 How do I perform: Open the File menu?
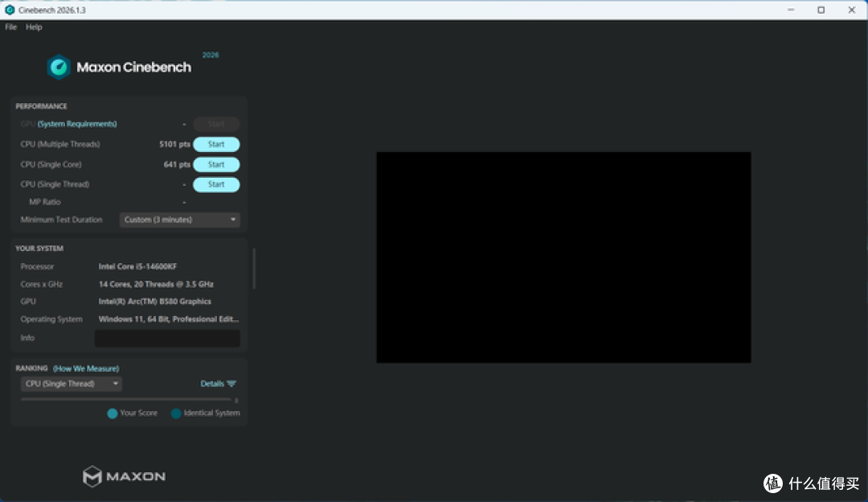(x=11, y=27)
